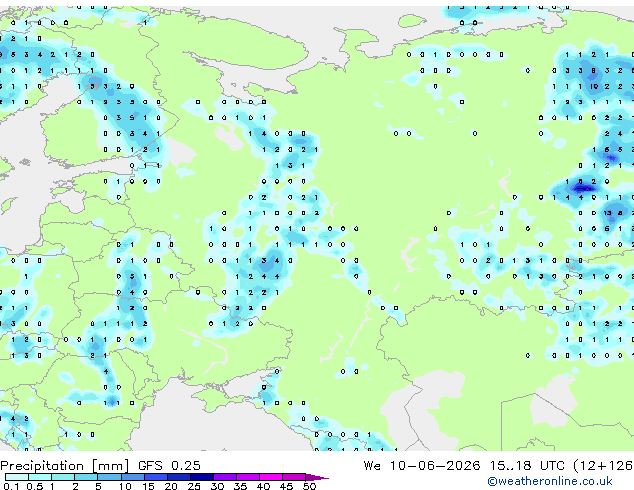Click the '0.1' legend scale label
The image size is (634, 490).
pyautogui.click(x=11, y=486)
